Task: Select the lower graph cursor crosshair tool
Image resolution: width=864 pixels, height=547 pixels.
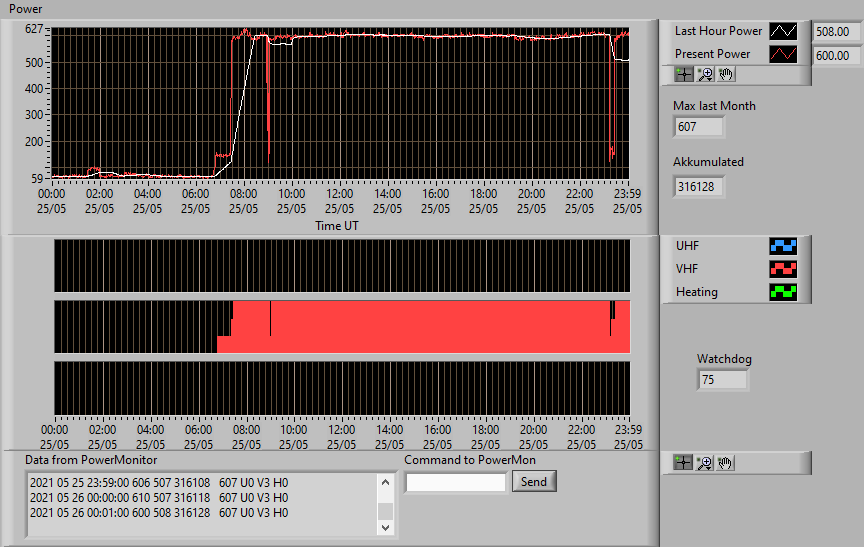Action: pos(683,463)
